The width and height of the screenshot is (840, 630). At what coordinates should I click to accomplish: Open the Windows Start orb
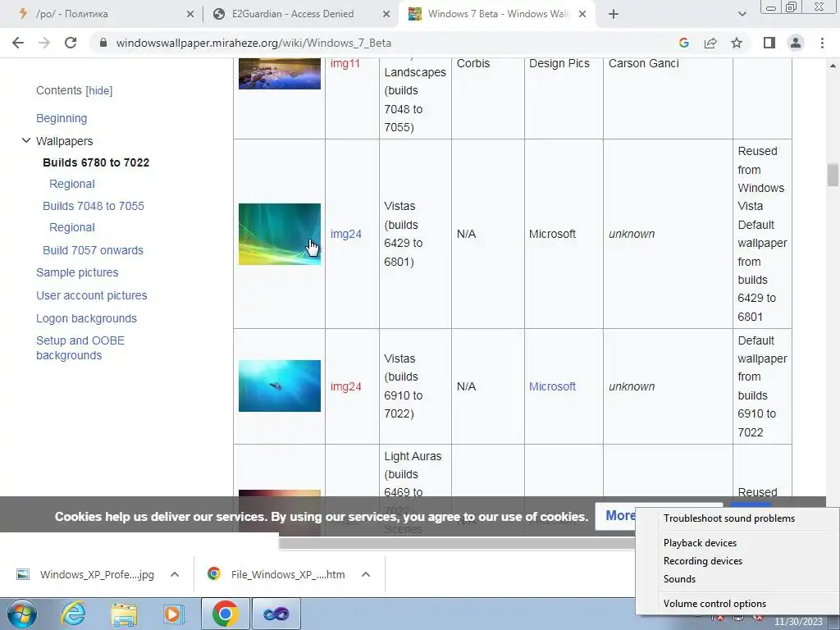(22, 614)
